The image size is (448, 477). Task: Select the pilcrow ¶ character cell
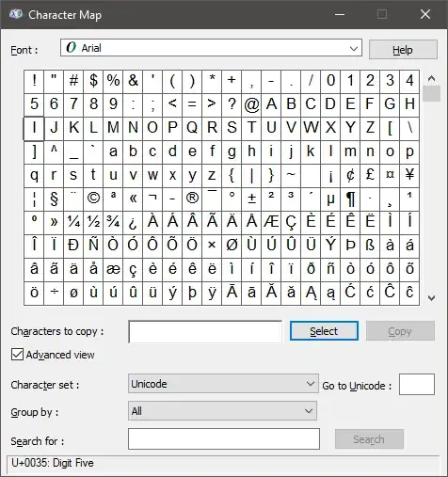tap(350, 199)
